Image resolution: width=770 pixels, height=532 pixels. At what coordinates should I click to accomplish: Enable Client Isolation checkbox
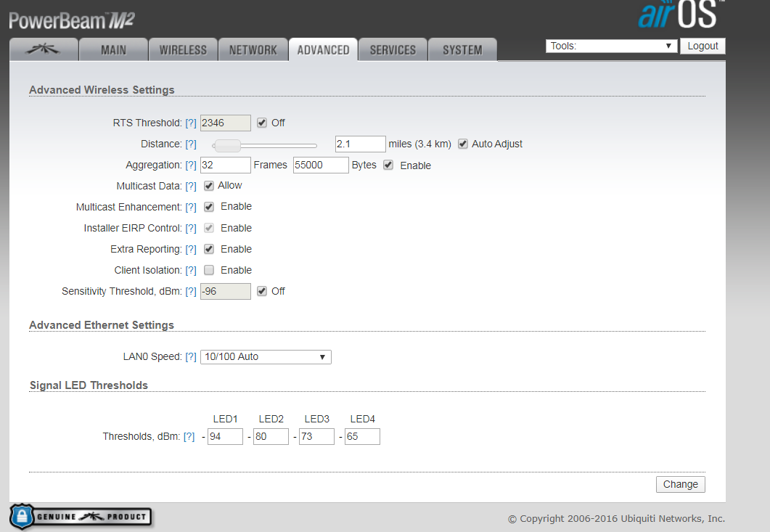pyautogui.click(x=209, y=270)
